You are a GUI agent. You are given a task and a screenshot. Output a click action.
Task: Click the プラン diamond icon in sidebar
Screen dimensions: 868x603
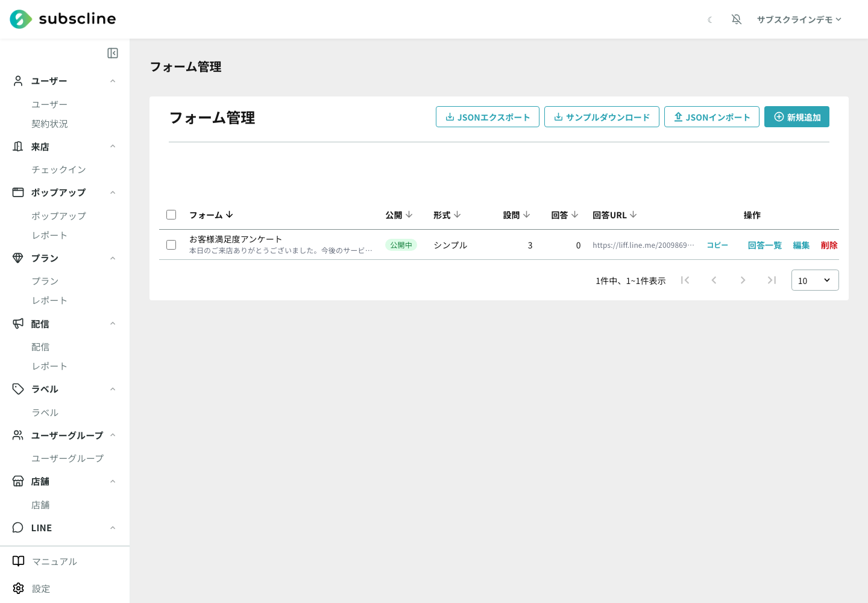pos(18,258)
